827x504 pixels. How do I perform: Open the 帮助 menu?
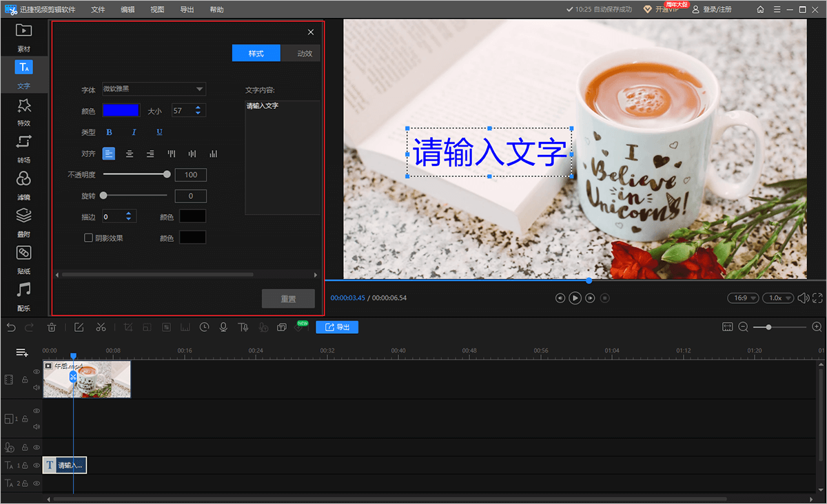(x=216, y=10)
